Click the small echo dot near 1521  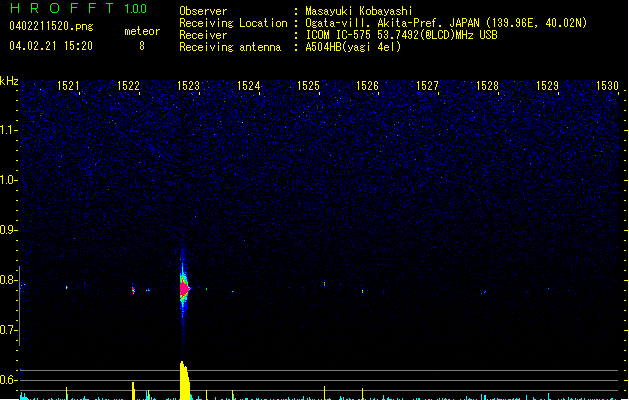67,287
